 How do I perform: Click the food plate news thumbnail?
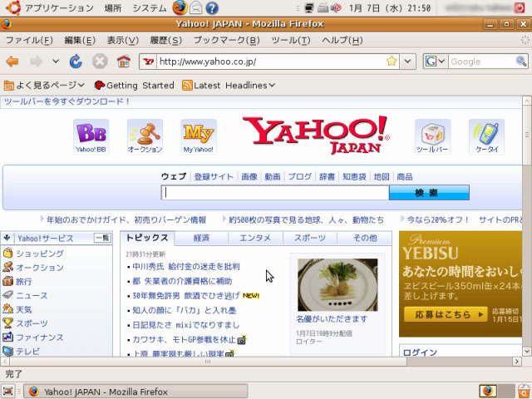pyautogui.click(x=337, y=284)
